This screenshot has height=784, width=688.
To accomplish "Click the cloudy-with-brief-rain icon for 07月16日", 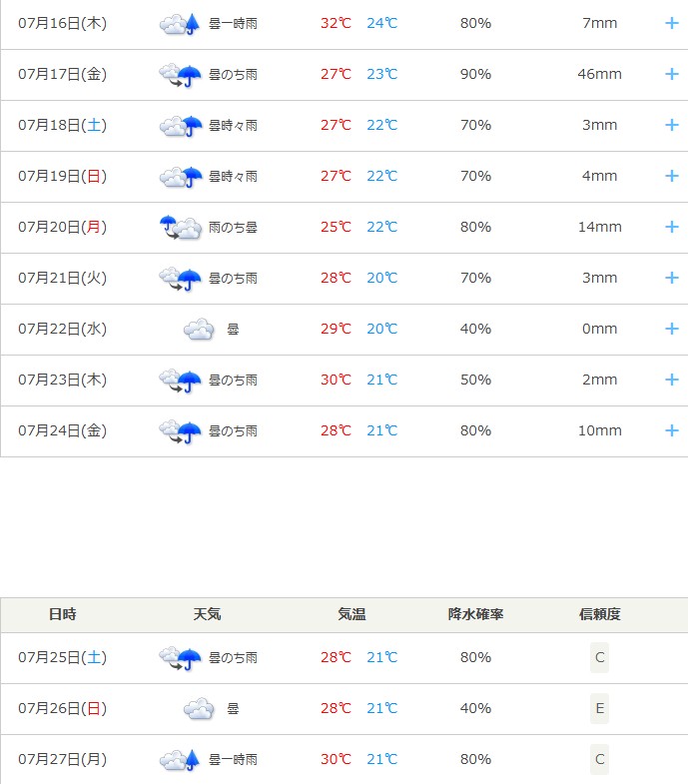I will pyautogui.click(x=180, y=24).
